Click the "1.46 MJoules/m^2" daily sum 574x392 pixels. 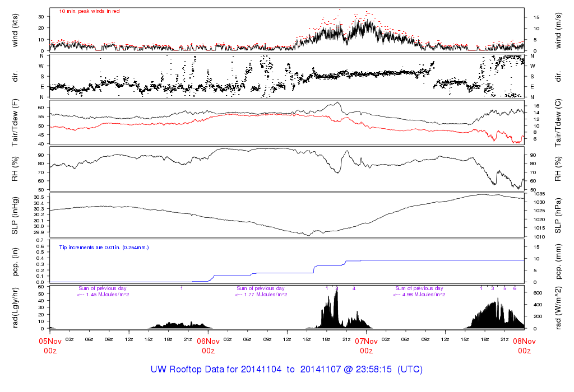pyautogui.click(x=107, y=295)
